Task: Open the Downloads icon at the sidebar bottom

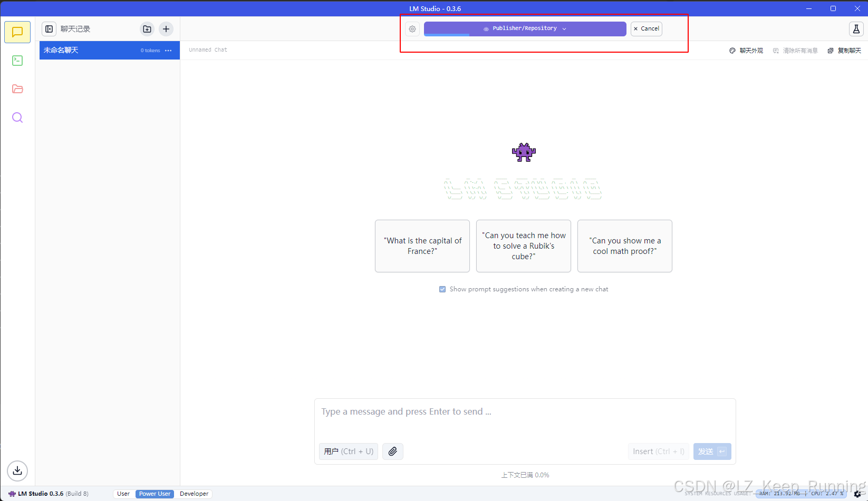Action: click(17, 470)
